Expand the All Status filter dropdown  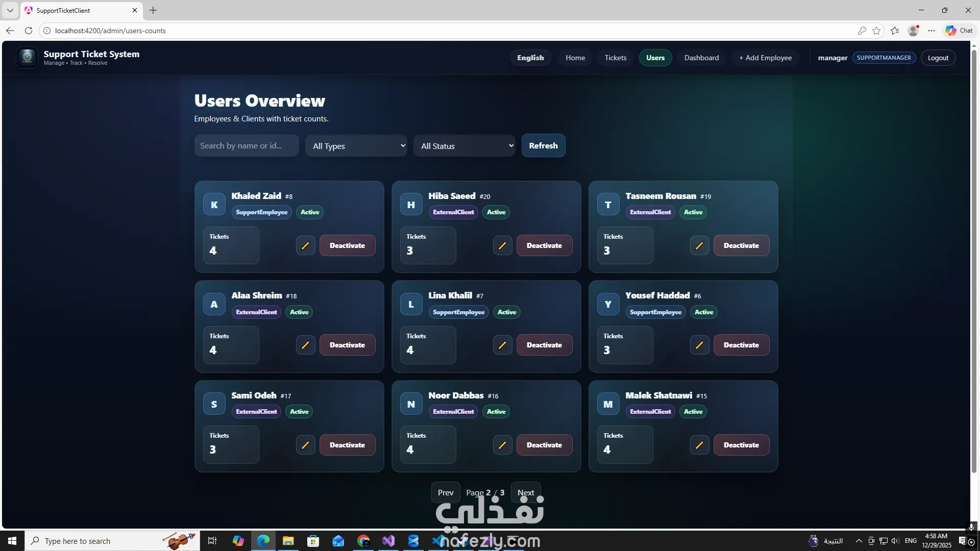464,146
